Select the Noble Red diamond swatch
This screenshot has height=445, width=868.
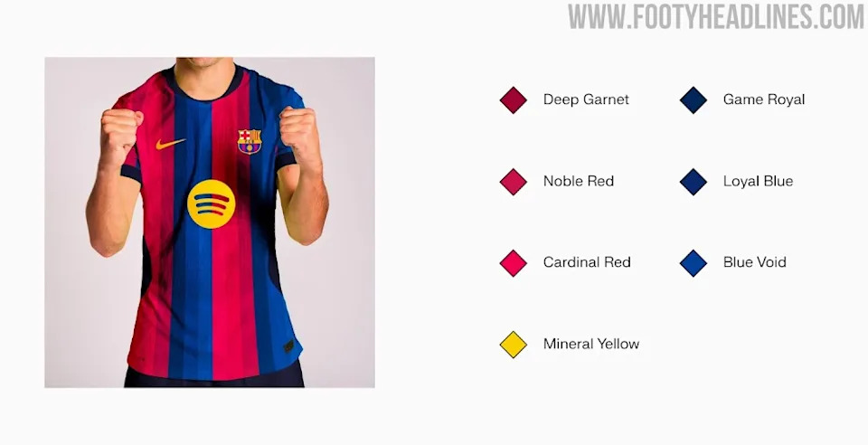click(514, 182)
